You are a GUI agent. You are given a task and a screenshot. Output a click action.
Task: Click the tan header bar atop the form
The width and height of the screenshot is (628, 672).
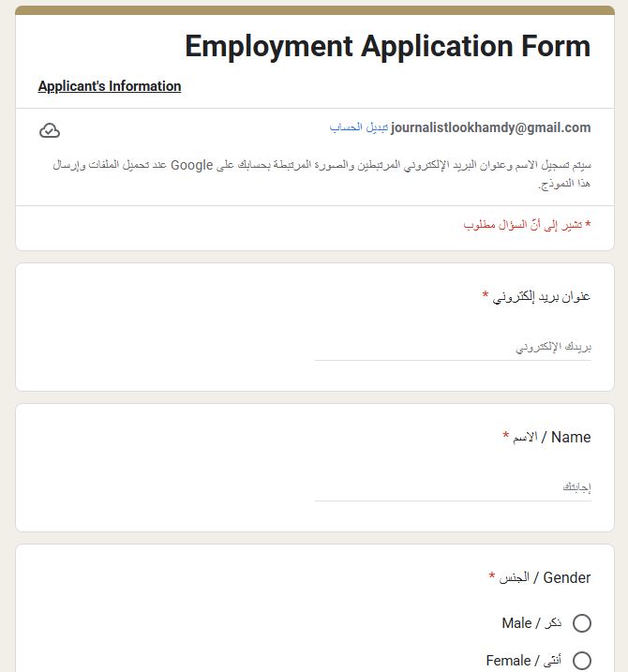click(315, 10)
